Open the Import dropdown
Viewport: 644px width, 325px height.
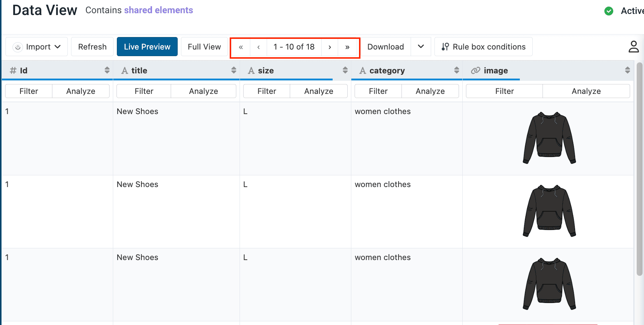[x=37, y=47]
